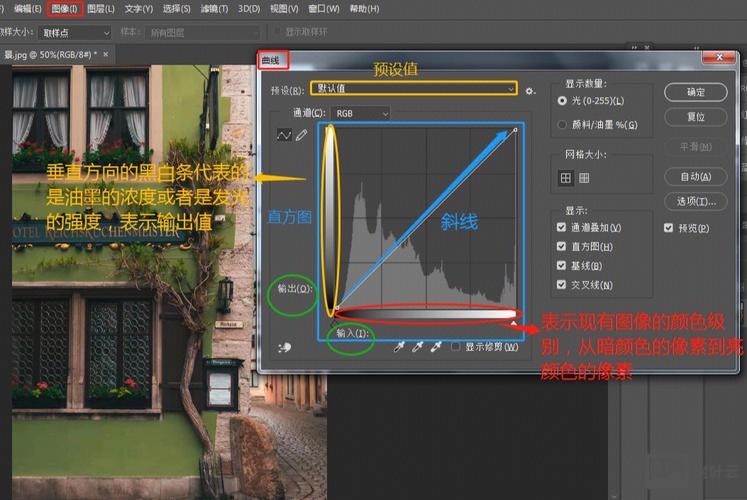Screen dimensions: 747x500
Task: Open the 图像 menu
Action: pyautogui.click(x=64, y=9)
